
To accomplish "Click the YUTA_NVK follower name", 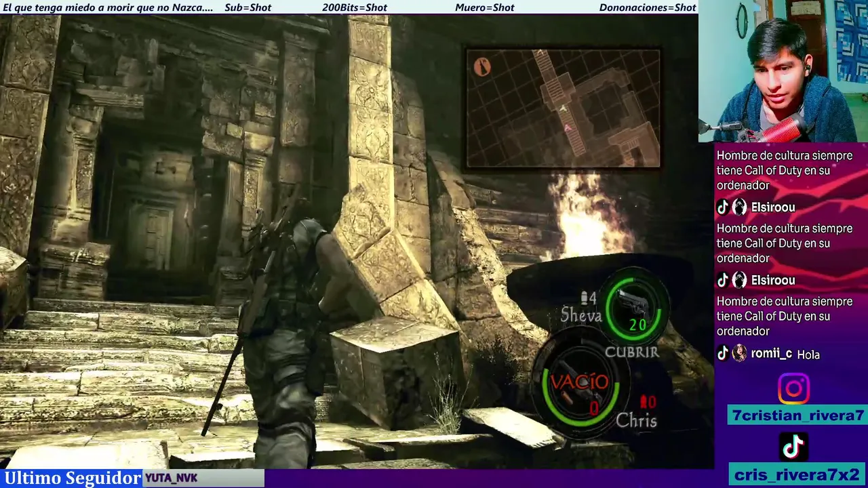I will (x=171, y=478).
